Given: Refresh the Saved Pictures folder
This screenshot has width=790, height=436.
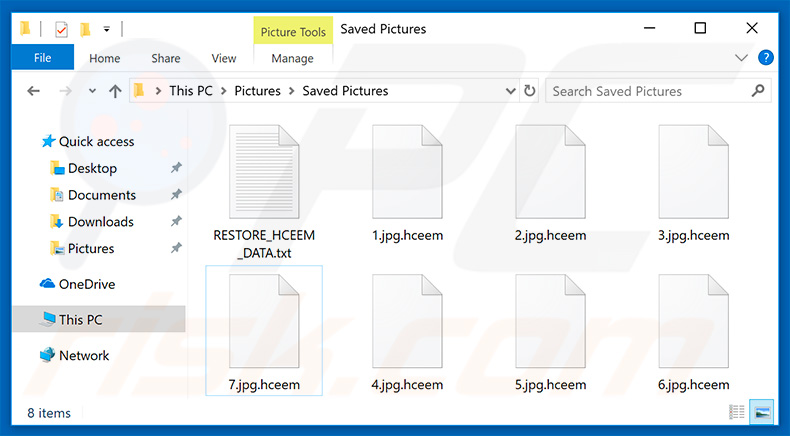Looking at the screenshot, I should (529, 91).
